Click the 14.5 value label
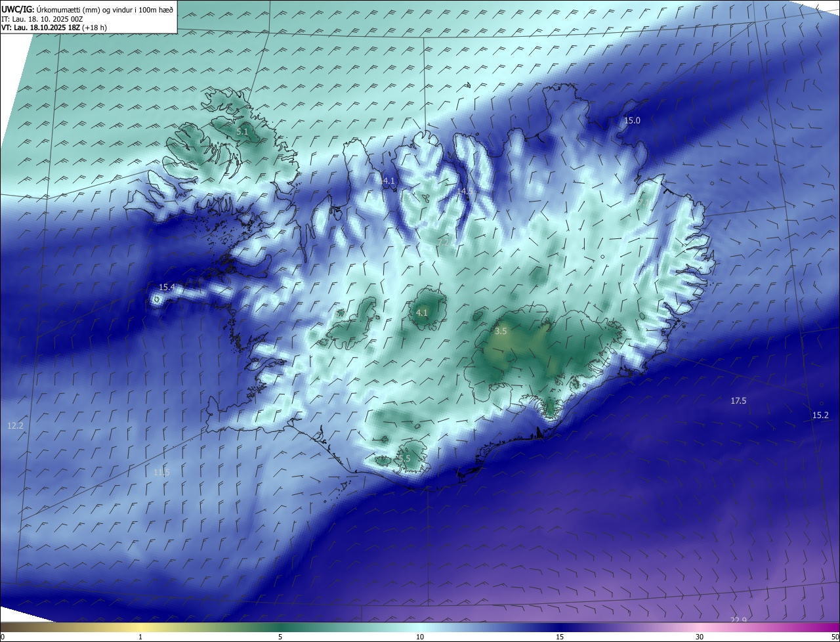 463,191
